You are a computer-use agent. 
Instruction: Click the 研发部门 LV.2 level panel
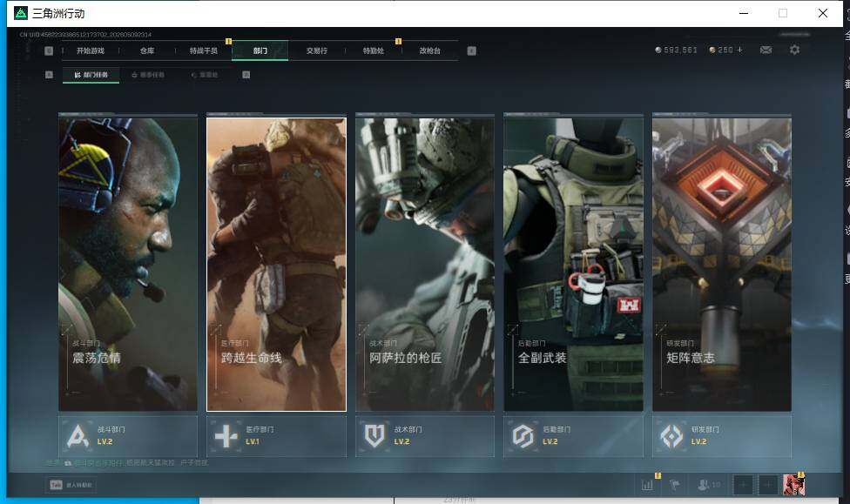722,436
